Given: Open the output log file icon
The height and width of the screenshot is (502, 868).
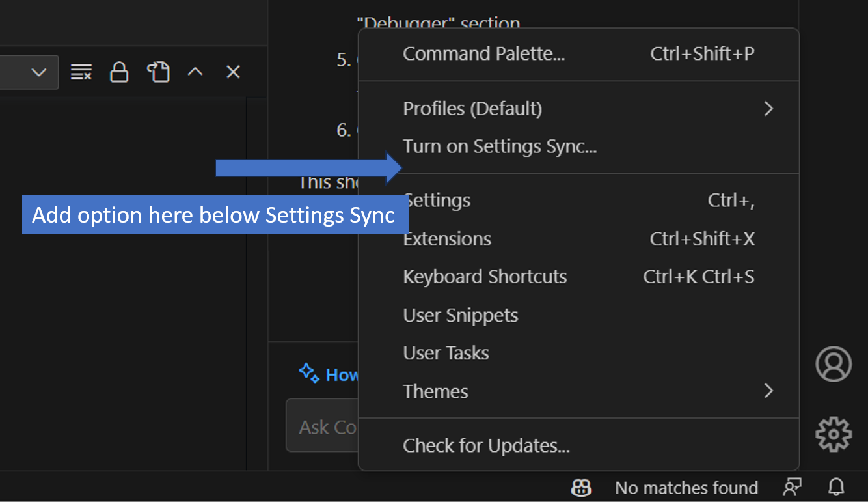Looking at the screenshot, I should 158,72.
